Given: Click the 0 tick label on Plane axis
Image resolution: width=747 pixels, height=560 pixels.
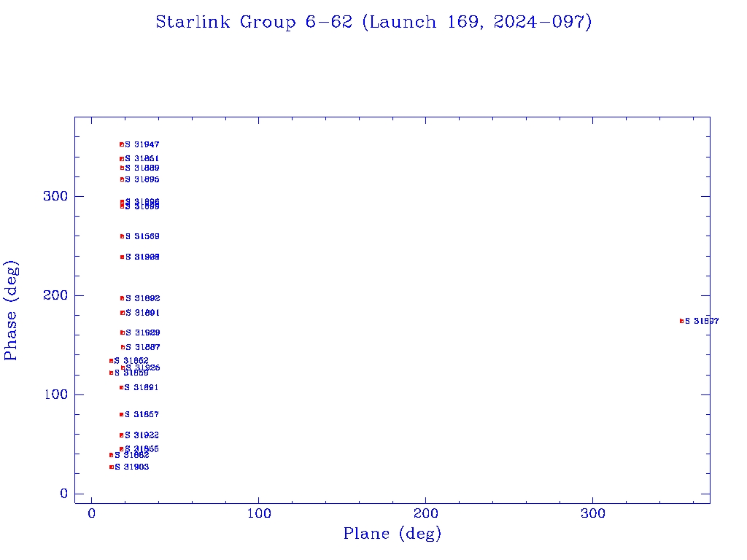Looking at the screenshot, I should click(91, 514).
